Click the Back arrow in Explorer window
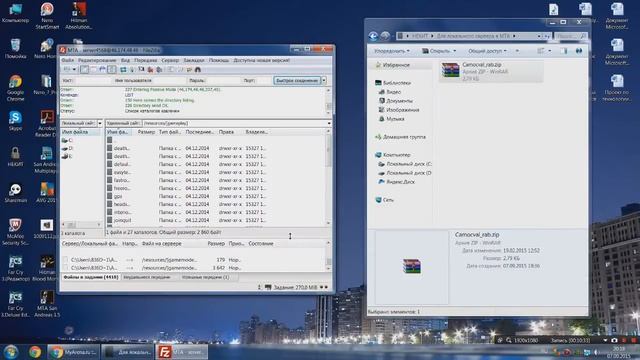The height and width of the screenshot is (360, 640). (373, 36)
